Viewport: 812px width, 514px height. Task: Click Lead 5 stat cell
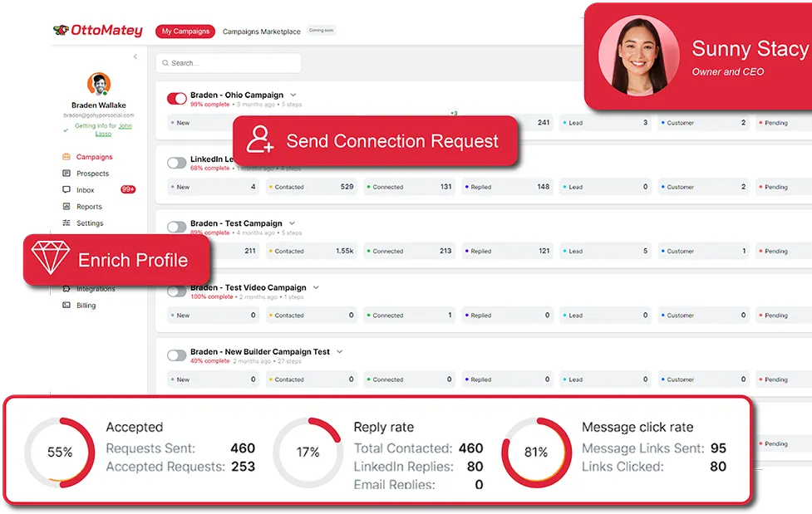coord(605,251)
